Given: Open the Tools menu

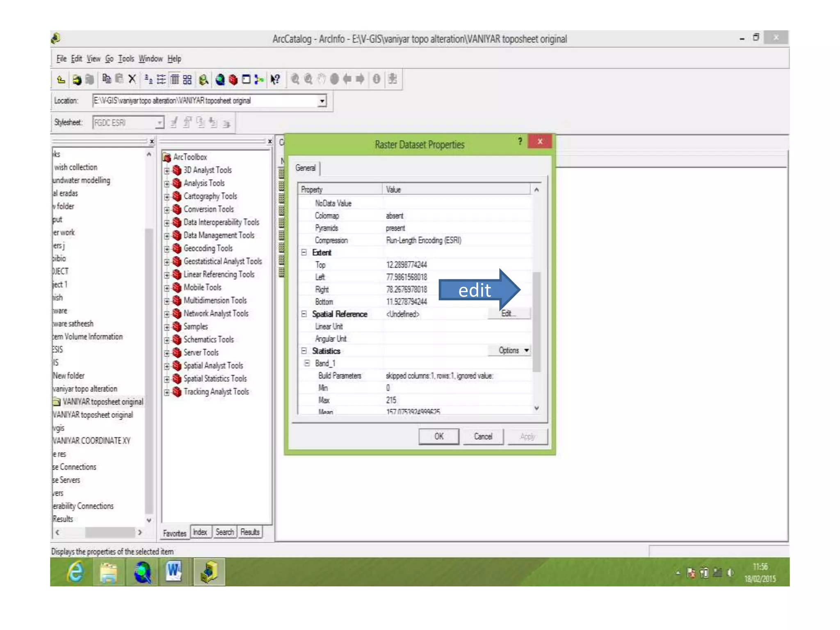Looking at the screenshot, I should coord(126,59).
